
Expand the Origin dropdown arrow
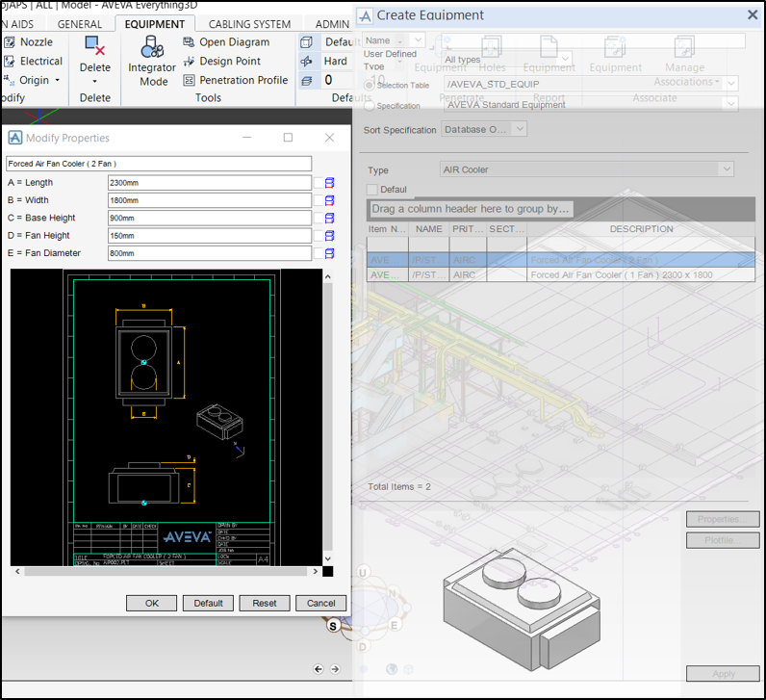pos(57,80)
